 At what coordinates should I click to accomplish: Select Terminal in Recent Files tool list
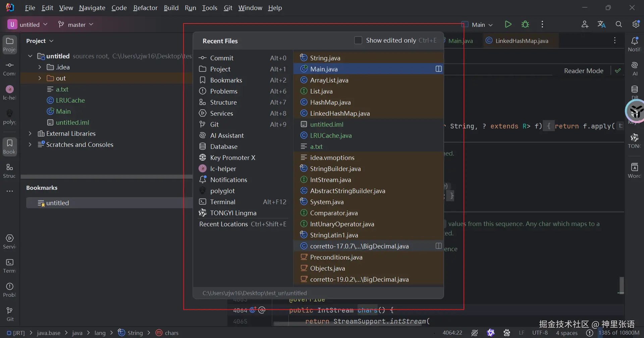tap(243, 202)
